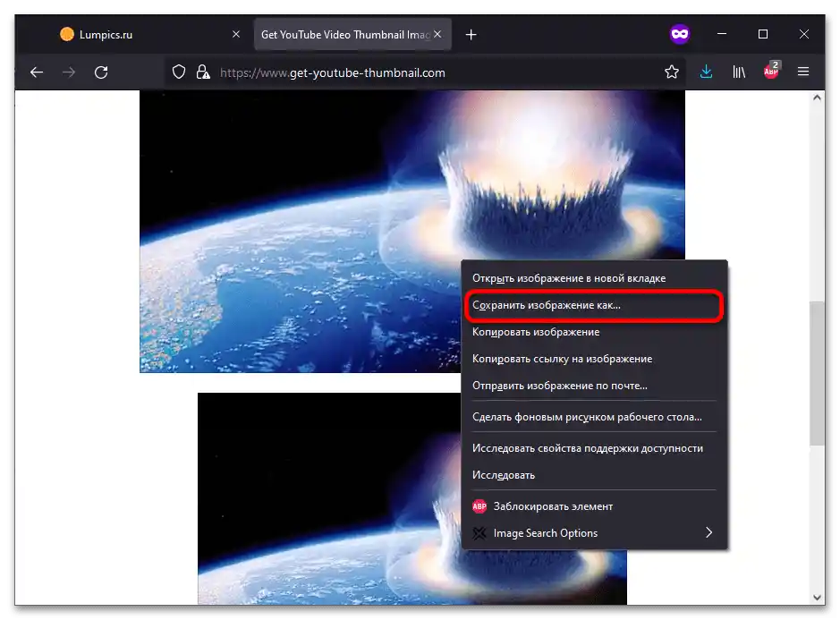Select the Get YouTube Video Thumbnail tab
This screenshot has height=620, width=840.
tap(352, 34)
